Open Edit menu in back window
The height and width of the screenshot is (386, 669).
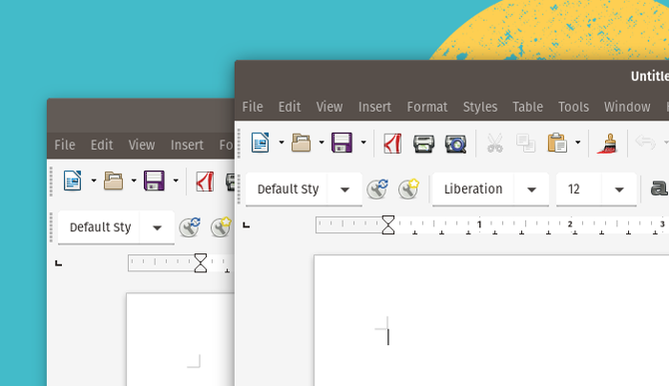click(x=102, y=145)
